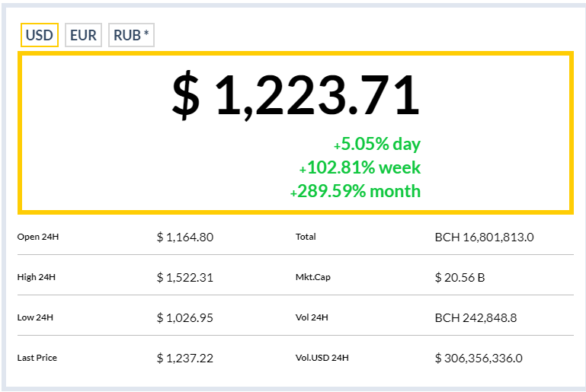This screenshot has width=586, height=392.
Task: Click the Open 24H label
Action: coord(38,237)
